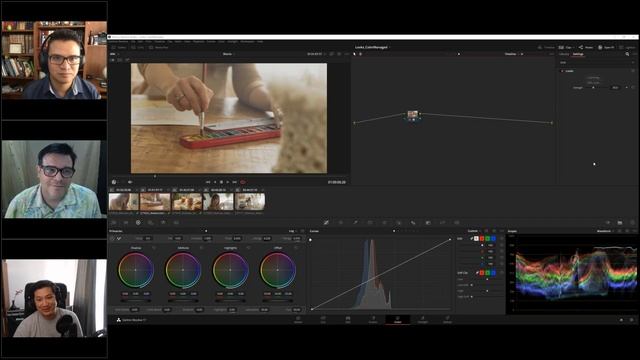
Task: Click the Lift master wheel slider
Action: pos(136,300)
